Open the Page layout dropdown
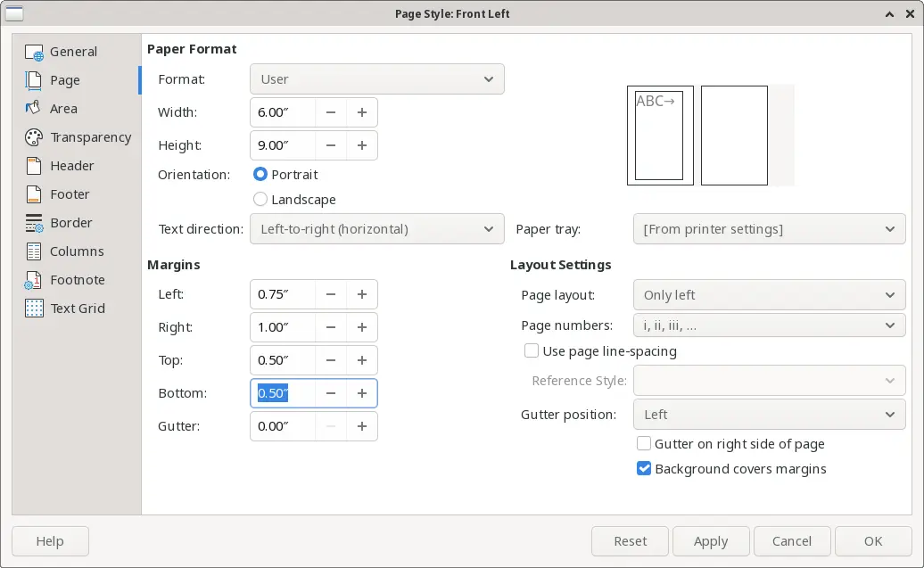The height and width of the screenshot is (568, 924). point(769,294)
